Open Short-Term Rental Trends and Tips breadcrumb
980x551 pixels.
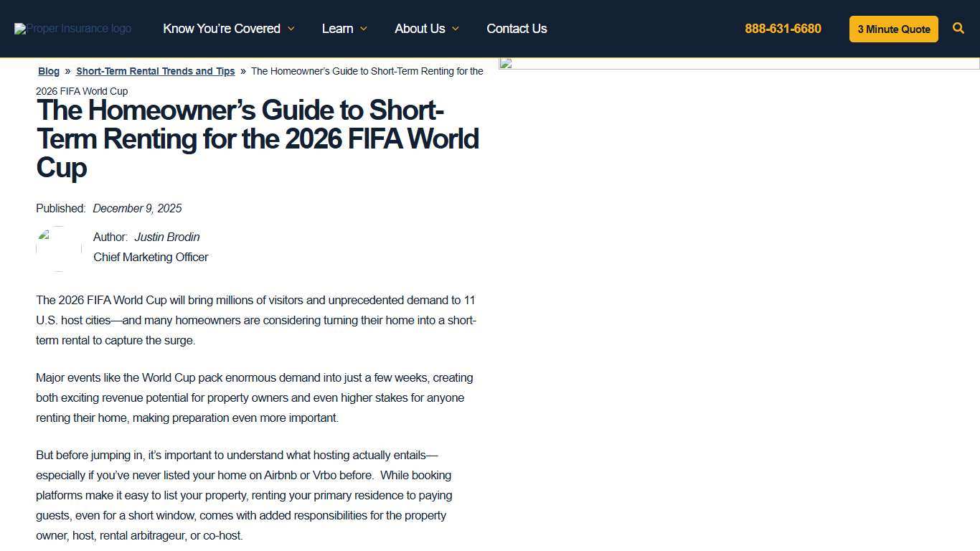(155, 71)
